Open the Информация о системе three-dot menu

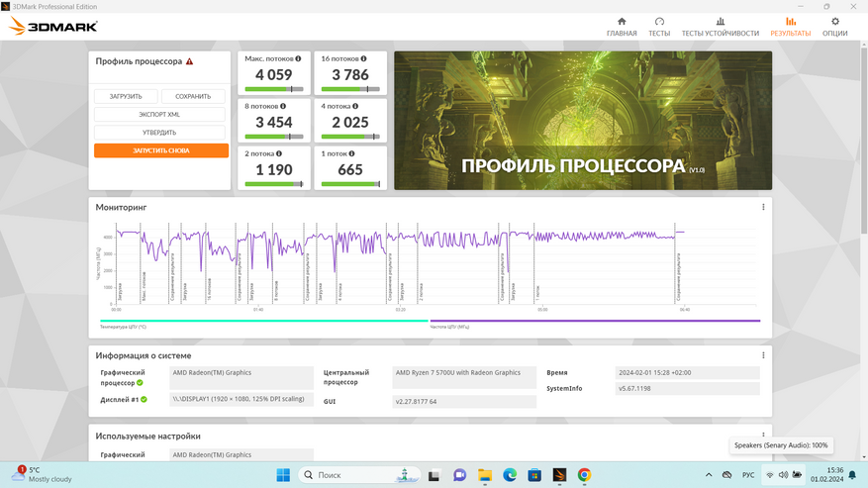click(763, 355)
